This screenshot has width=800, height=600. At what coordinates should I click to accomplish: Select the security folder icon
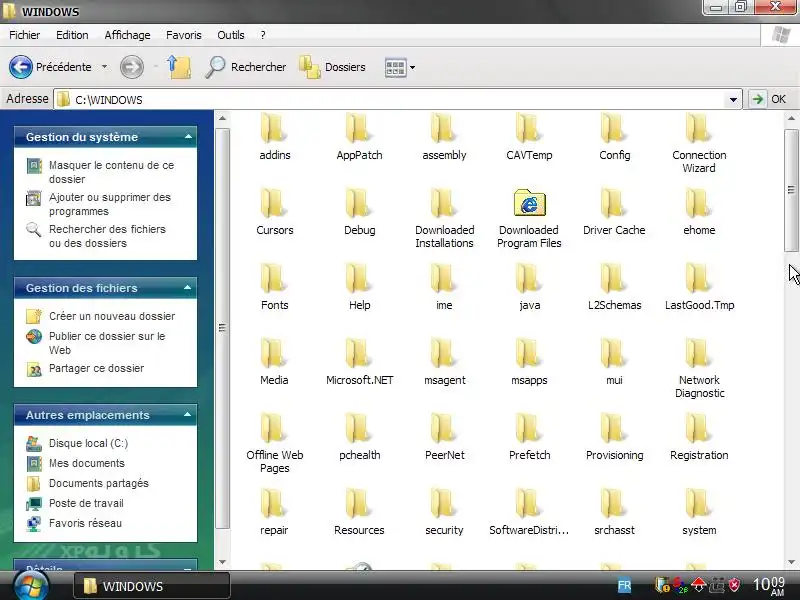[444, 503]
